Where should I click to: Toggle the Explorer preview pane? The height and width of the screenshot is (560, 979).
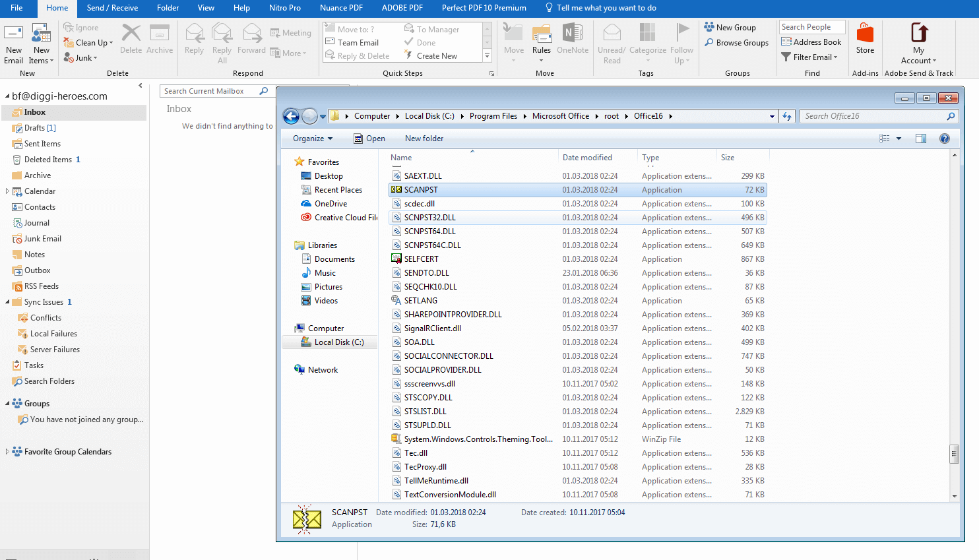pyautogui.click(x=921, y=139)
